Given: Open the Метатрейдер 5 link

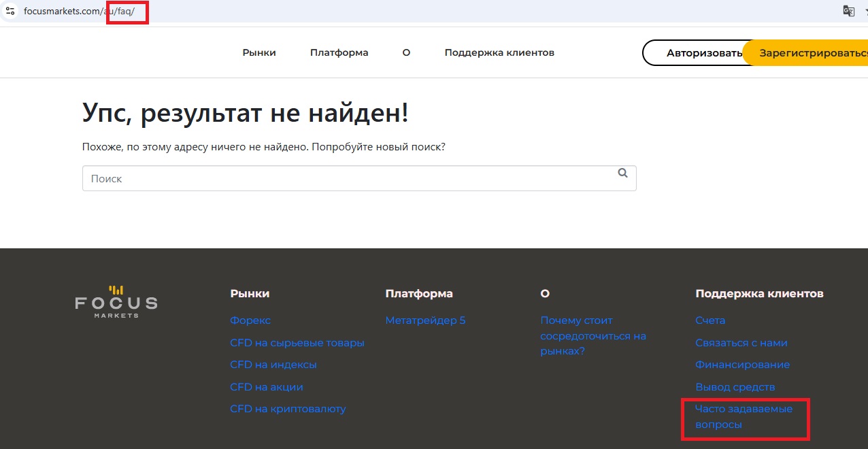Looking at the screenshot, I should 425,320.
